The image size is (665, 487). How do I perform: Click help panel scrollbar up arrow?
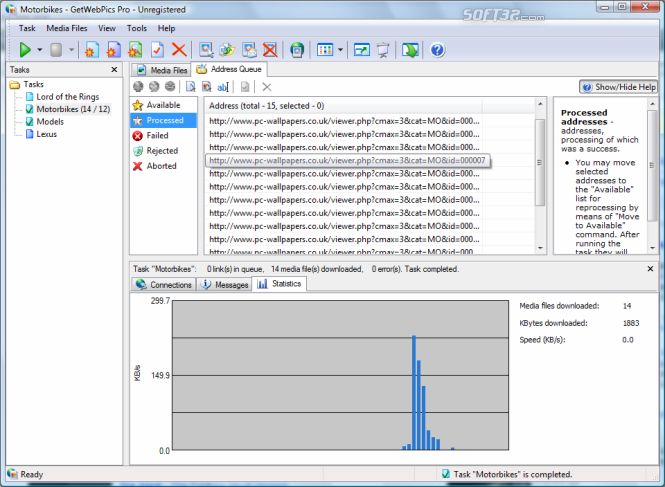click(652, 104)
